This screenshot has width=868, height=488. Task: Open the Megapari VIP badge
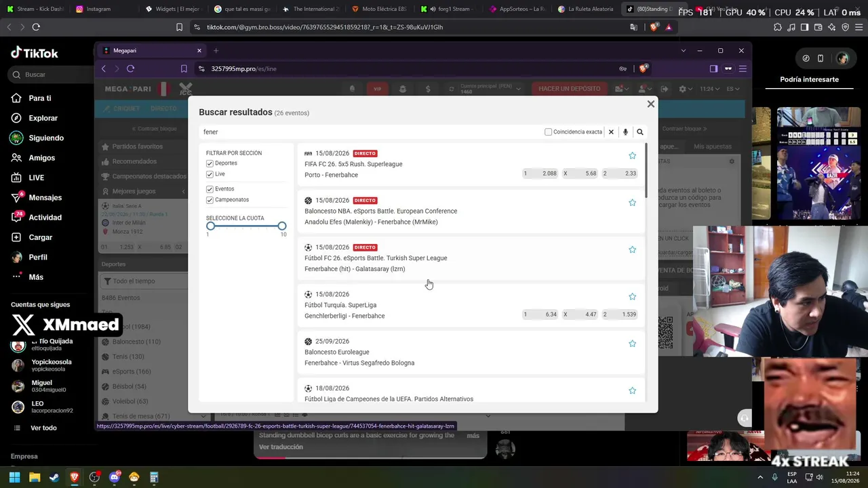pos(377,89)
